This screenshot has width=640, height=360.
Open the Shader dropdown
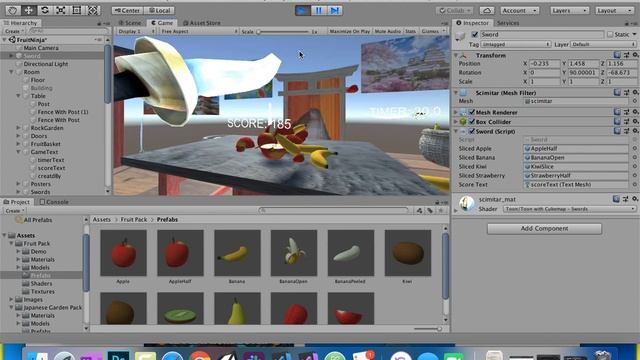[x=569, y=209]
